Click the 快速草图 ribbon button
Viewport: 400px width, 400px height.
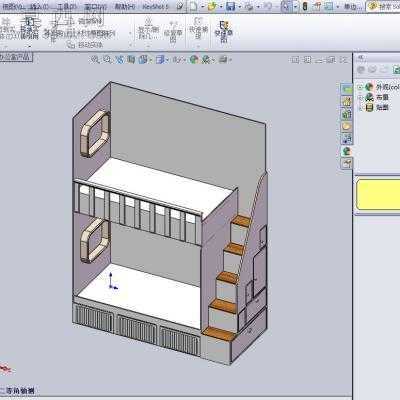point(224,31)
